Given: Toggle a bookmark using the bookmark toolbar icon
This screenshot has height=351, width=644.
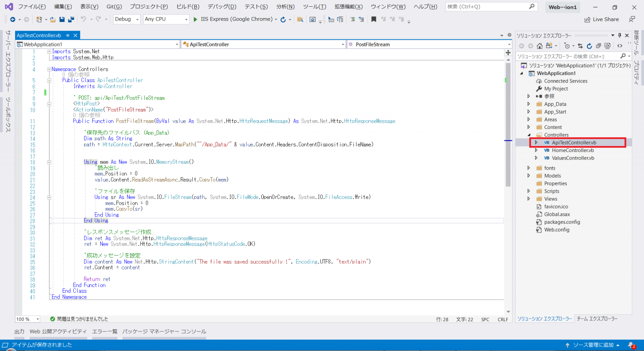Looking at the screenshot, I should pos(374,19).
